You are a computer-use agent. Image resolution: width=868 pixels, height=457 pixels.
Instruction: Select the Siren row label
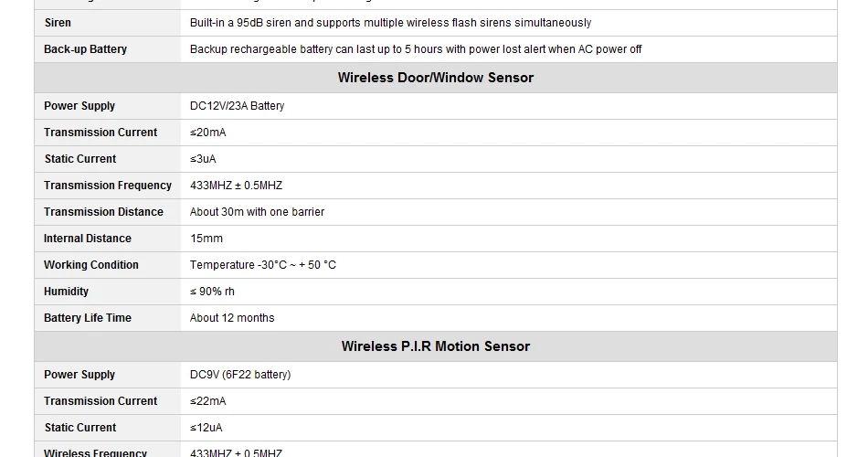coord(58,23)
